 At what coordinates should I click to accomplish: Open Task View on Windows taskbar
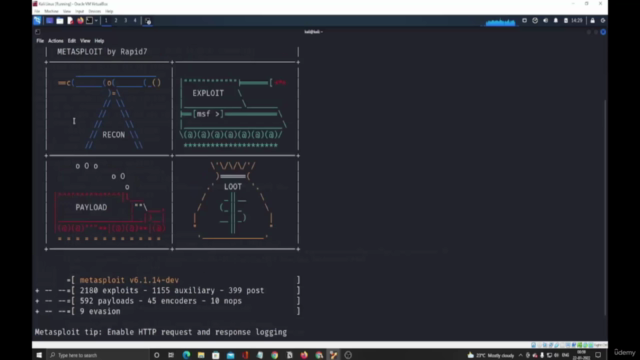pyautogui.click(x=171, y=355)
